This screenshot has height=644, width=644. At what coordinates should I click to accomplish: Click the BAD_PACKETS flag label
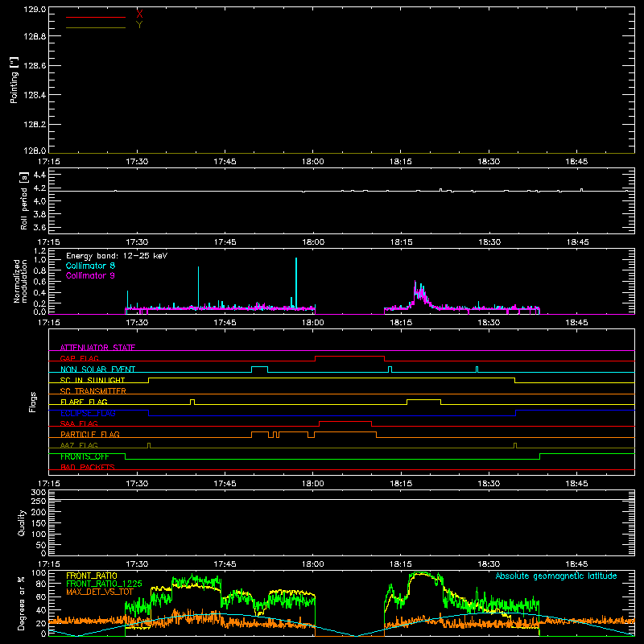[x=88, y=467]
